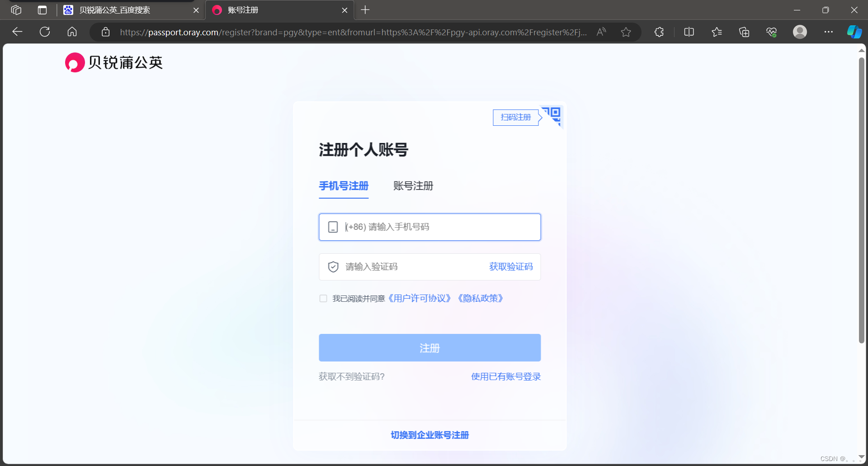868x466 pixels.
Task: Toggle split screen icon
Action: [x=689, y=32]
